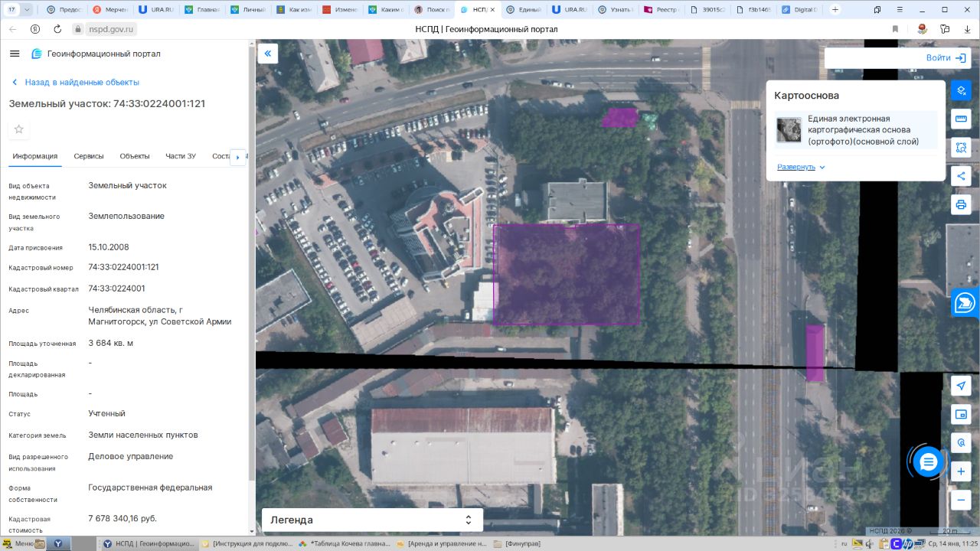
Task: Click the share map icon
Action: [x=961, y=176]
